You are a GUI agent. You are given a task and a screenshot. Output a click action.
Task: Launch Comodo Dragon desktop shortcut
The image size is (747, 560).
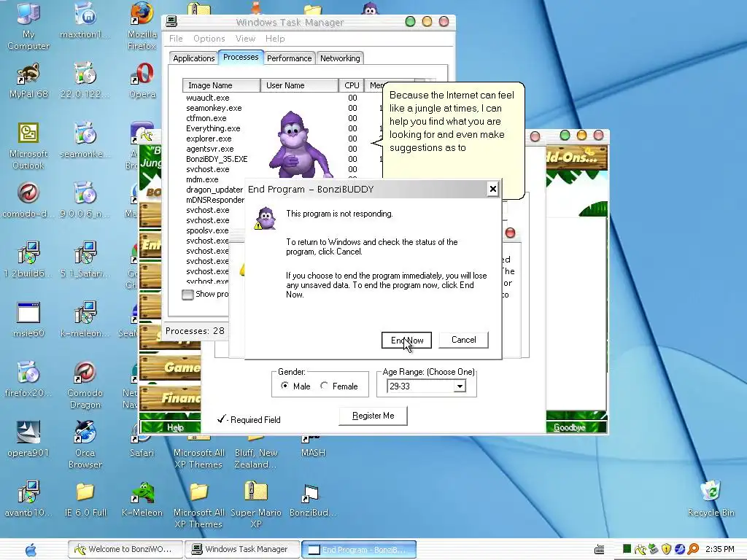click(x=85, y=385)
